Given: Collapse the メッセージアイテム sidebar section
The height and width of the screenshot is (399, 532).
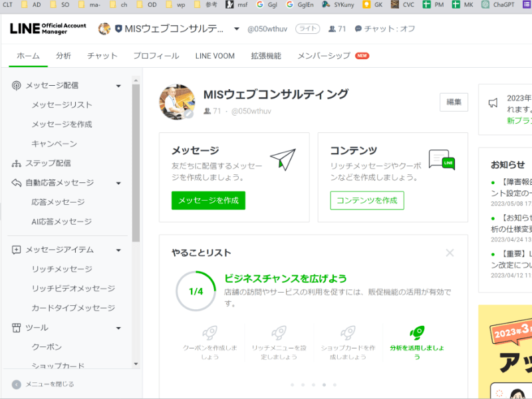Looking at the screenshot, I should click(118, 250).
